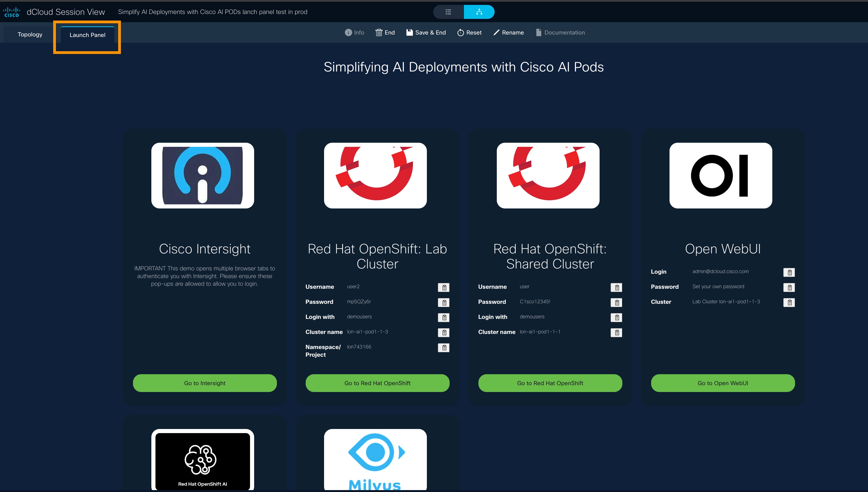Copy the Lab Cluster password mp5QZy6r
This screenshot has height=492, width=868.
point(444,303)
